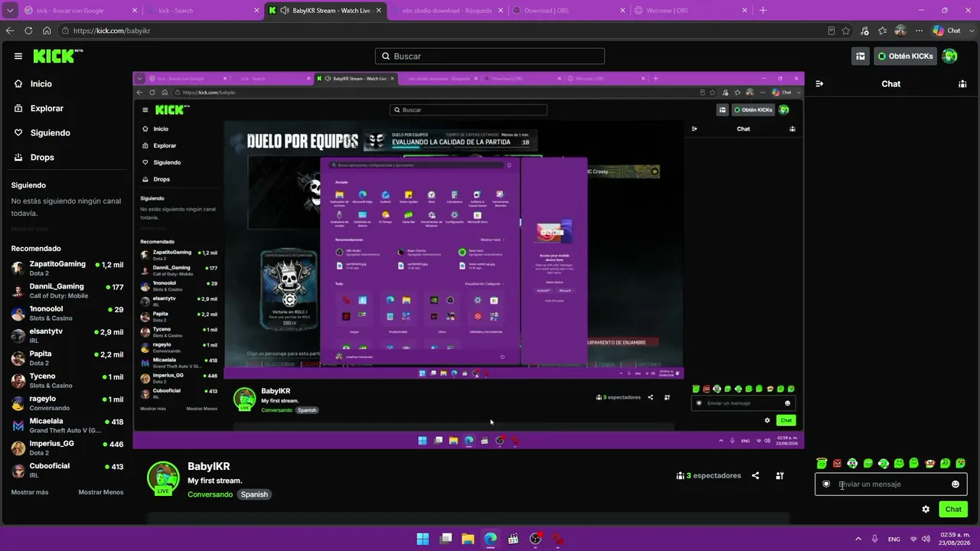
Task: Go to the browser home page
Action: (47, 31)
